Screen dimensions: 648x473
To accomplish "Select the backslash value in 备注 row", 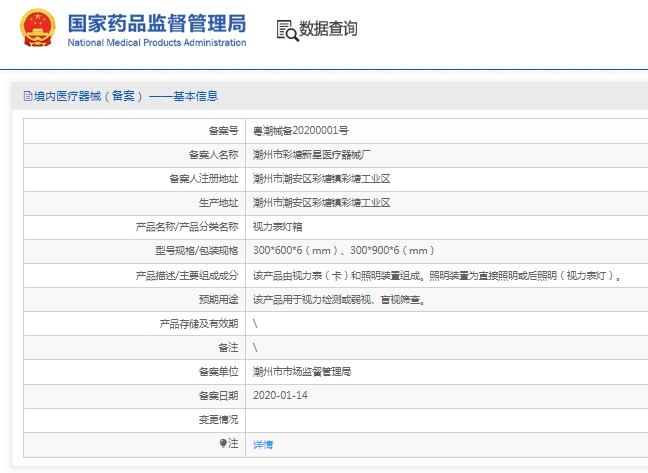I will click(x=255, y=348).
